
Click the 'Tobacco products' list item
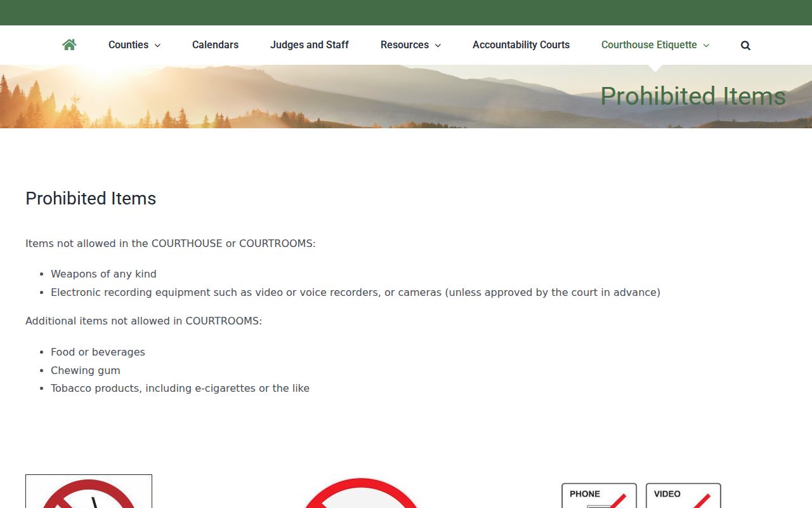(180, 388)
